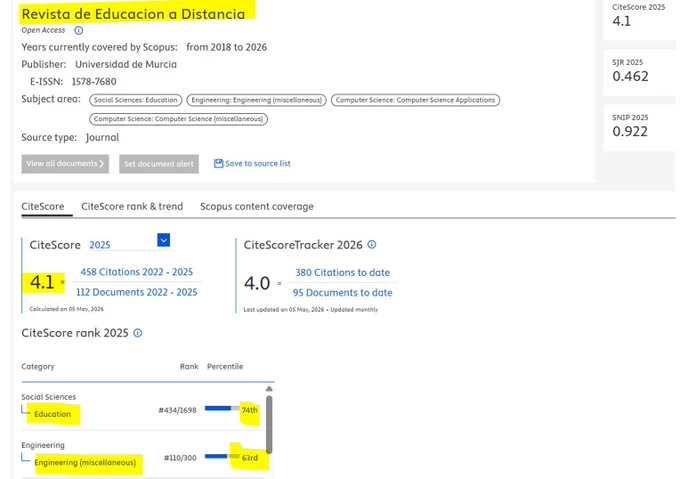Click the Set document alert button
Viewport: 680px width, 479px height.
(159, 164)
